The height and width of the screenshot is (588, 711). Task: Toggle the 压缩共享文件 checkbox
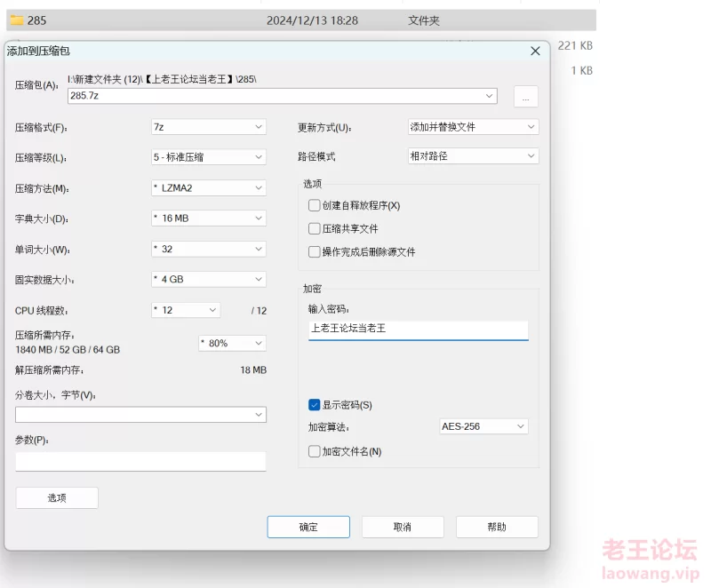(x=315, y=228)
